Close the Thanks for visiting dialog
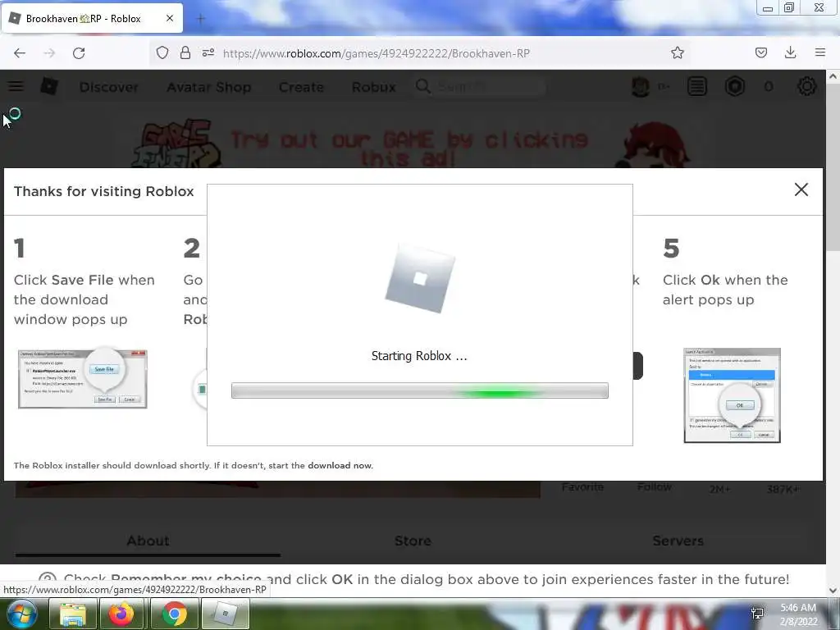 click(801, 189)
